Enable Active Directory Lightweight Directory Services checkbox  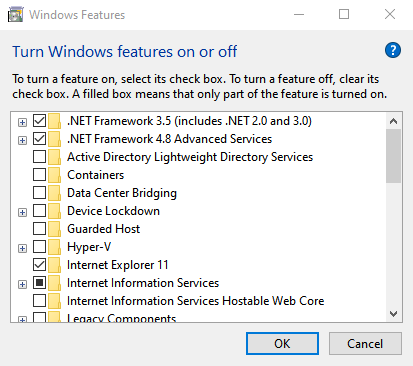39,157
